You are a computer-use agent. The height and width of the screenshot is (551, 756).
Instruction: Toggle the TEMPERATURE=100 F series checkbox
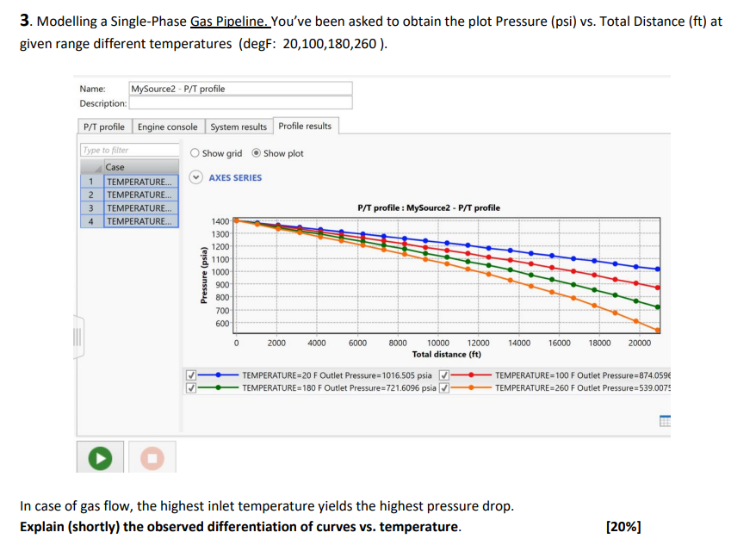coord(444,375)
